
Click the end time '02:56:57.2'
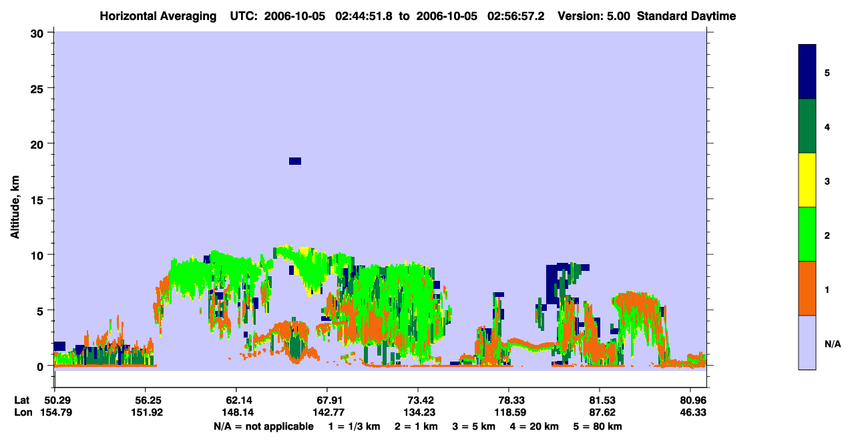516,15
